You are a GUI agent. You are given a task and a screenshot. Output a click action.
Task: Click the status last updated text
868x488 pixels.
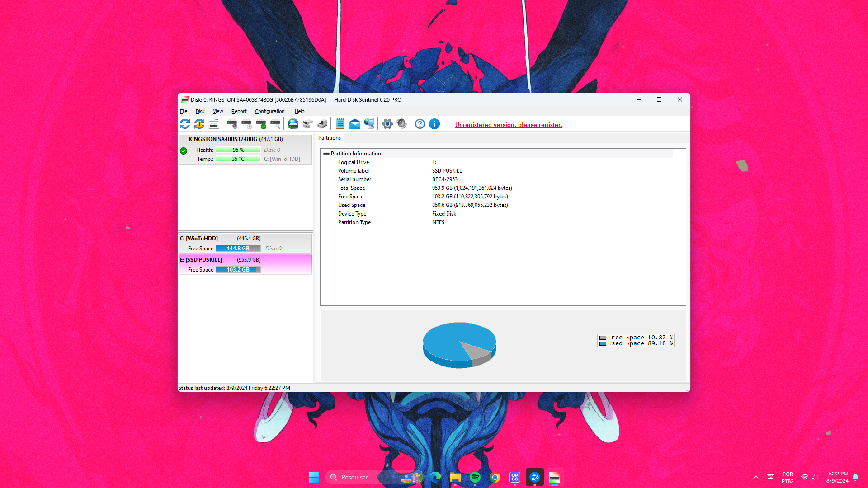point(234,388)
